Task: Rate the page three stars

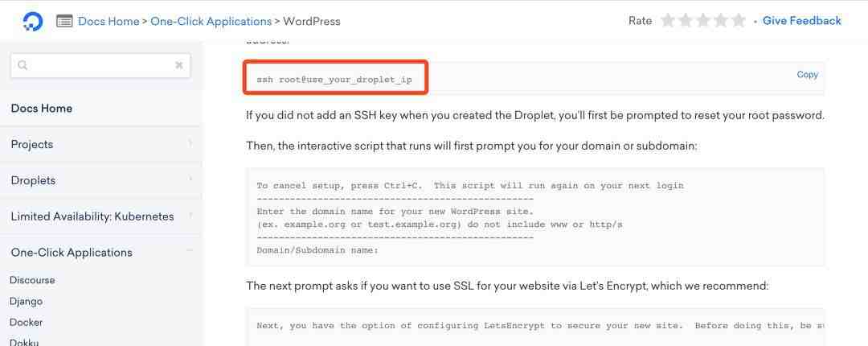Action: coord(704,21)
